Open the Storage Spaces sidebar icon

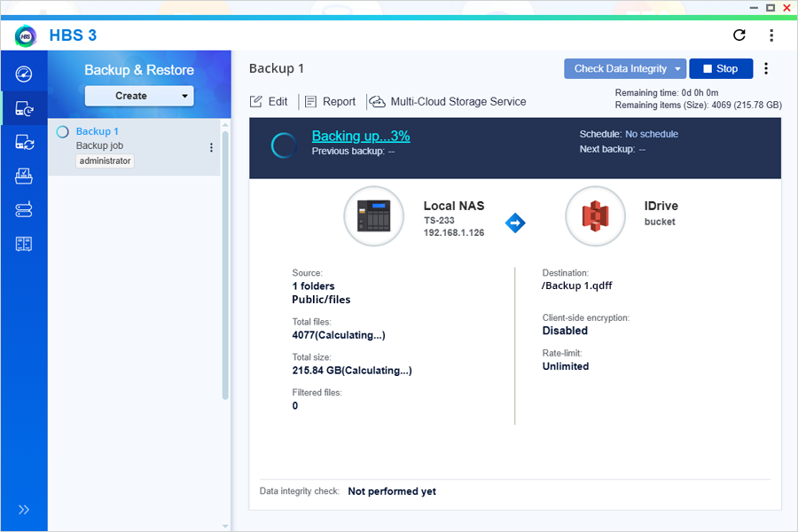(24, 210)
